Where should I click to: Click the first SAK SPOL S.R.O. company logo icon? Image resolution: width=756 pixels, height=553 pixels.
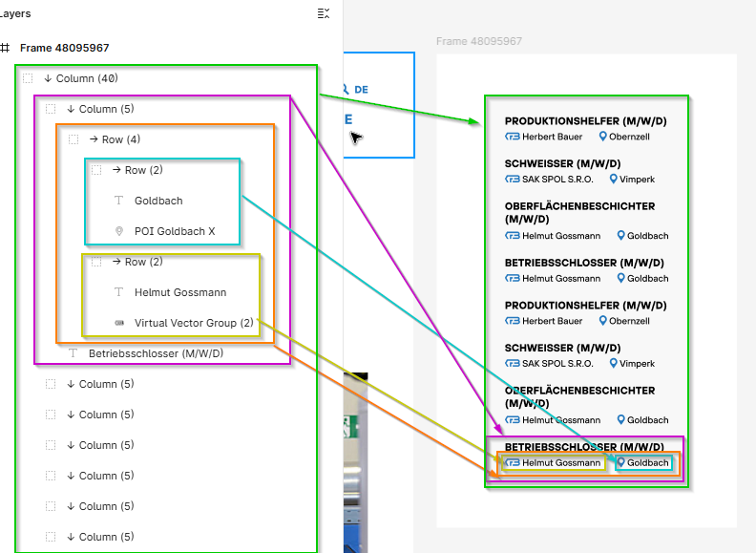tap(513, 179)
